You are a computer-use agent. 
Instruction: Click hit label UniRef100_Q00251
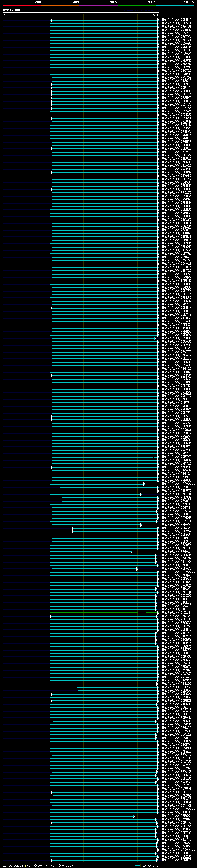(x=177, y=626)
